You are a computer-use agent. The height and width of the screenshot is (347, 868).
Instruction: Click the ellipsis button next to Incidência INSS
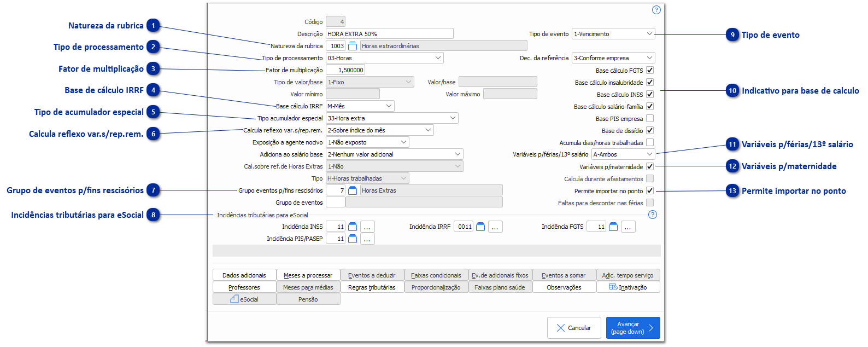coord(367,227)
